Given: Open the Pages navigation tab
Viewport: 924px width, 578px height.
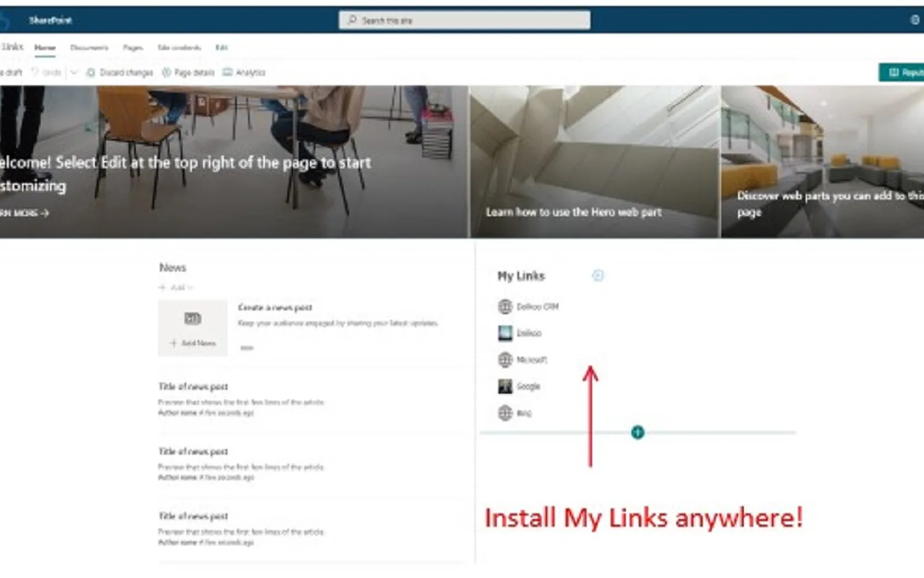Looking at the screenshot, I should 133,47.
